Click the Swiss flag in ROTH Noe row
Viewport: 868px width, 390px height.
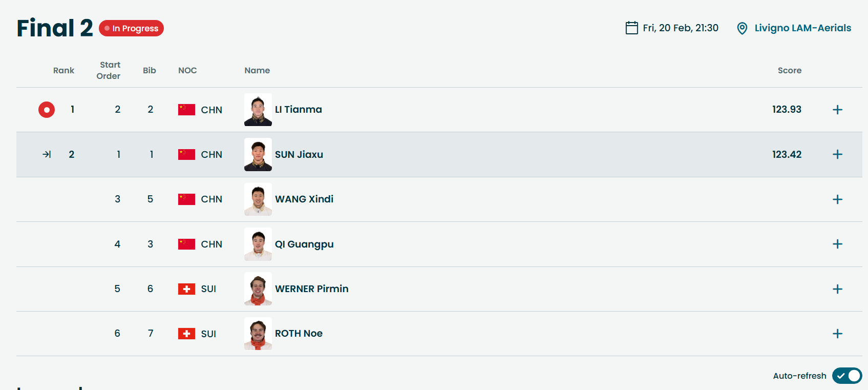click(186, 334)
